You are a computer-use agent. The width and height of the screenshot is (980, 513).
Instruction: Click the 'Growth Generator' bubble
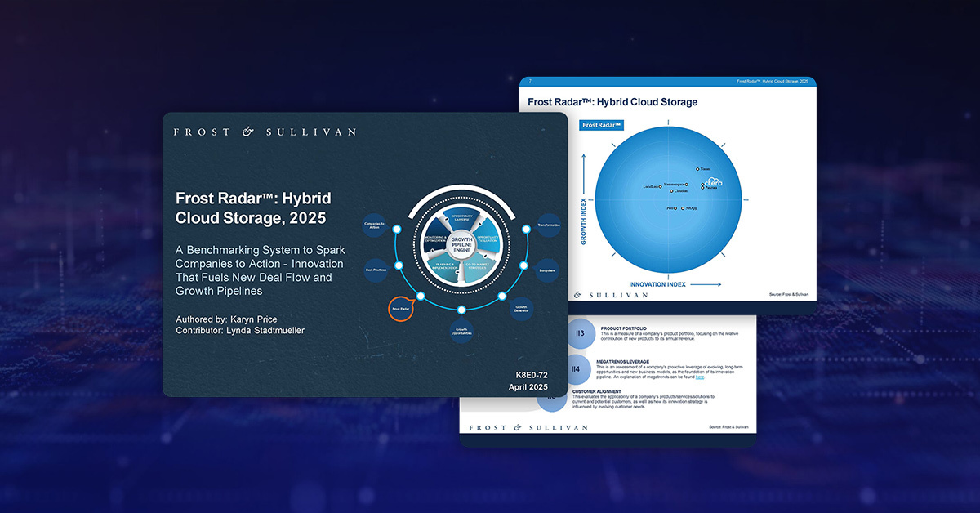click(523, 309)
